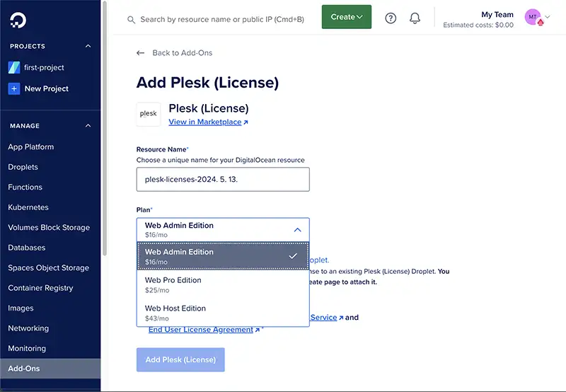Open Databases in sidebar

pyautogui.click(x=27, y=248)
